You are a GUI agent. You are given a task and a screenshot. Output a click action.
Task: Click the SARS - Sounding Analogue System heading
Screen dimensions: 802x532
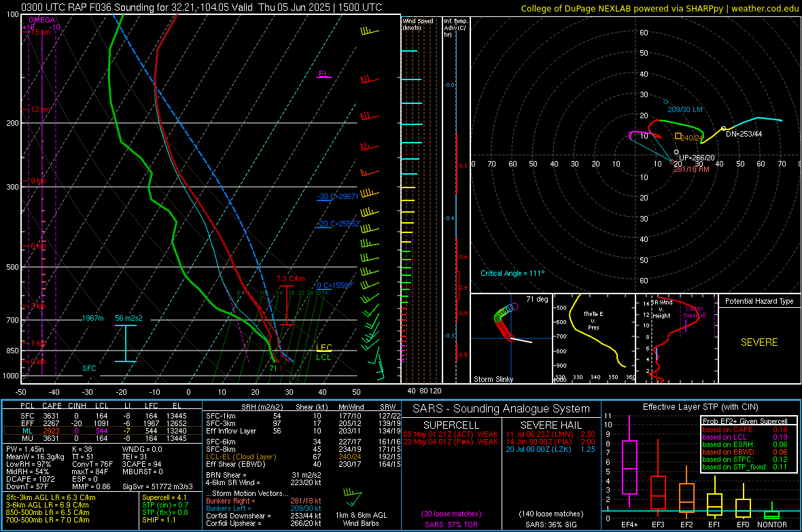tap(502, 409)
